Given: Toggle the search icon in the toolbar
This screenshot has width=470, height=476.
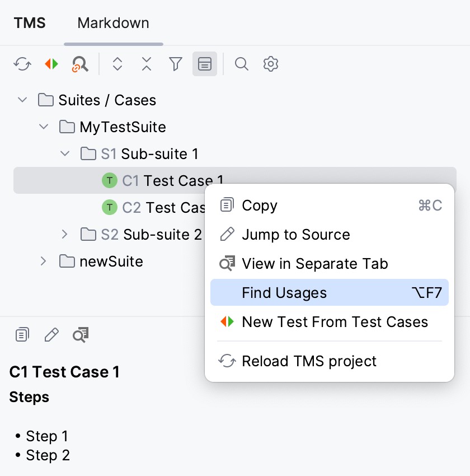Looking at the screenshot, I should [x=241, y=64].
